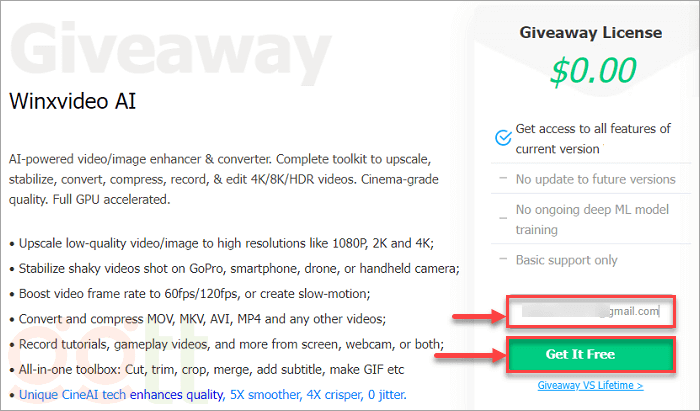Click the dash icon beside ML model training

(503, 218)
